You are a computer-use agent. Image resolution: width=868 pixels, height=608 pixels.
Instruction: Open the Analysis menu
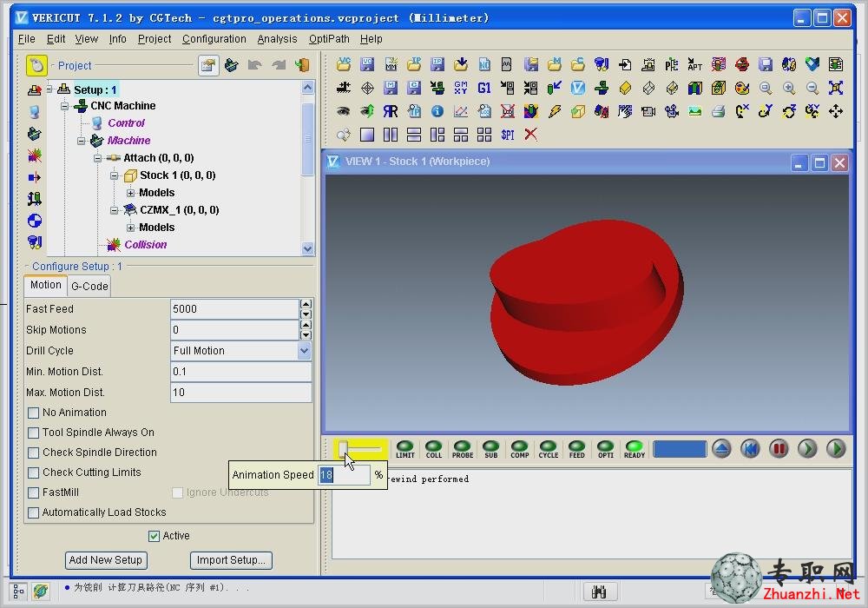pos(277,39)
